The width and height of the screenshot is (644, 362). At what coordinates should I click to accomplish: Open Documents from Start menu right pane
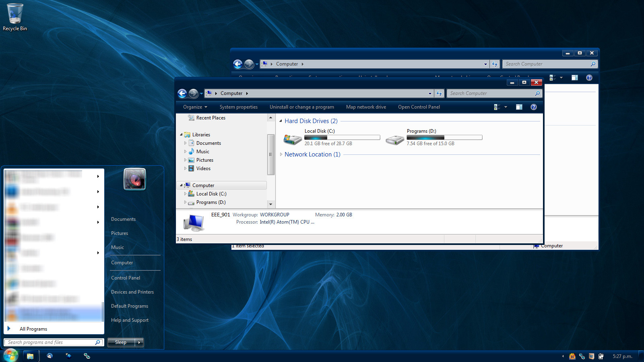click(x=123, y=219)
